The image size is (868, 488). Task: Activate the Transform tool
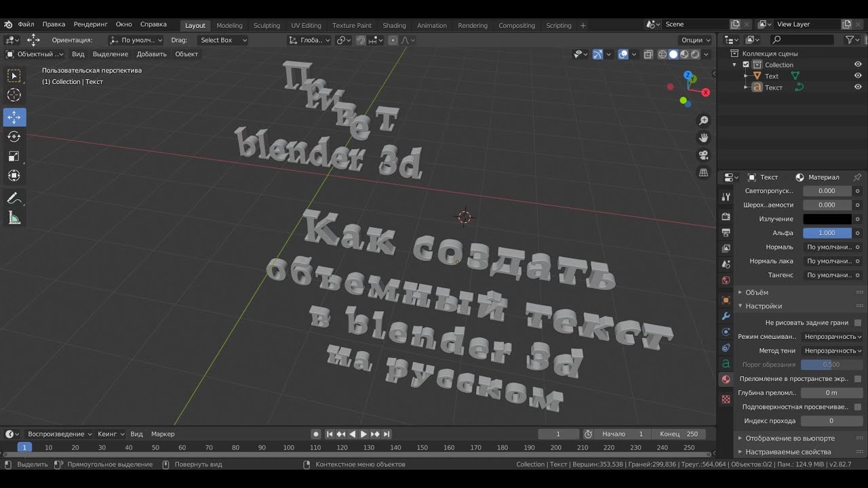tap(14, 176)
